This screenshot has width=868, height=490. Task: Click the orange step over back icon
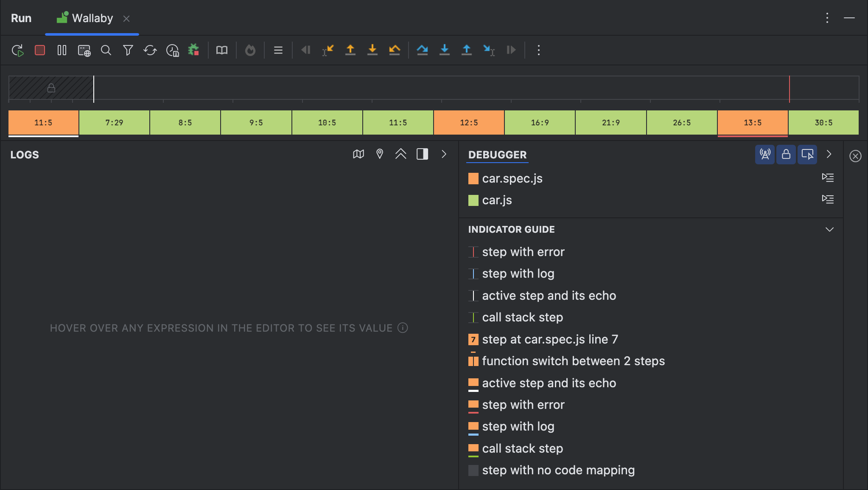(x=395, y=50)
